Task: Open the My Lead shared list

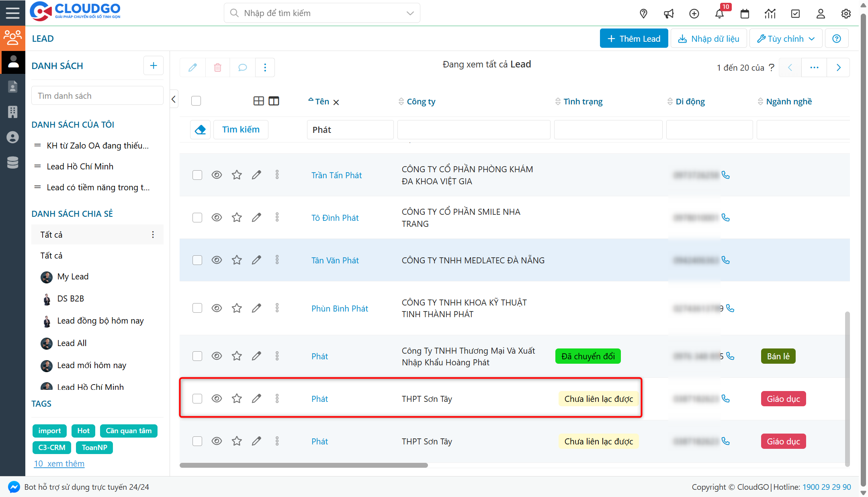Action: [73, 277]
